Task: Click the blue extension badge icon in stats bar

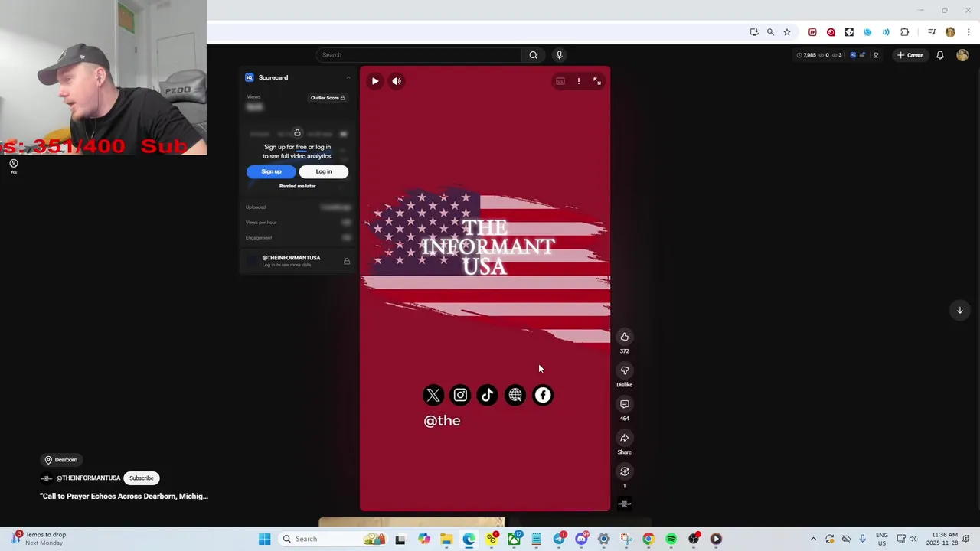Action: tap(853, 55)
